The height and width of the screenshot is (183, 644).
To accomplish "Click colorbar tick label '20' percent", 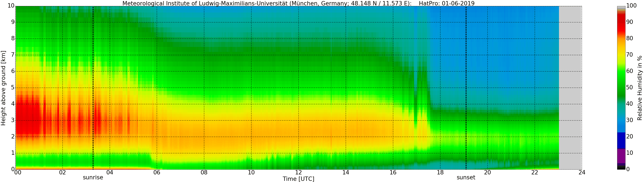I will (629, 137).
